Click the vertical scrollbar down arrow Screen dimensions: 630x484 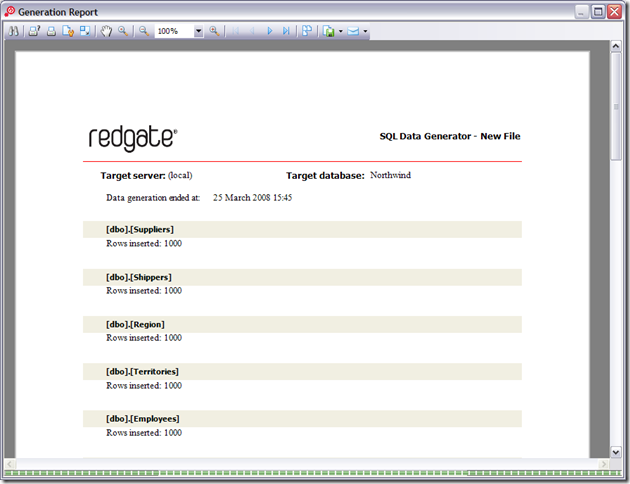click(616, 452)
